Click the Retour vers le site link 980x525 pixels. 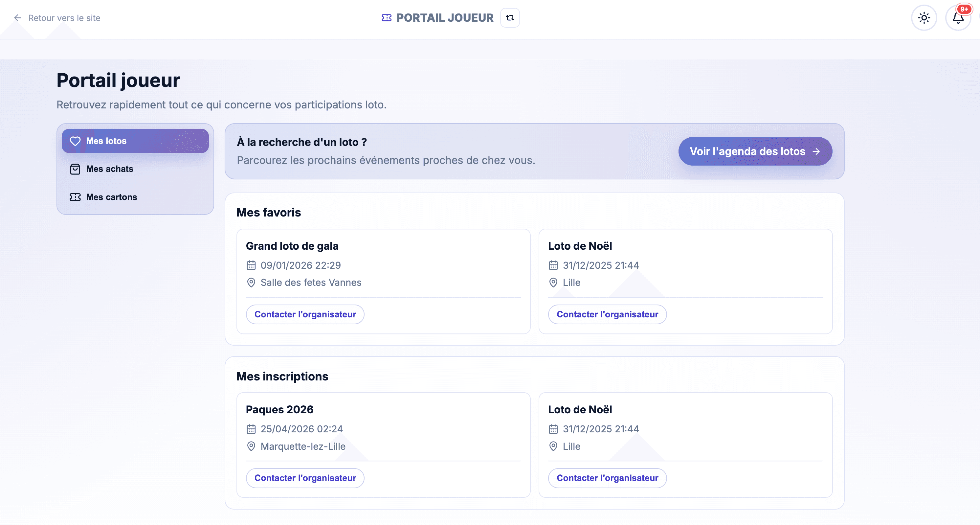(x=64, y=18)
